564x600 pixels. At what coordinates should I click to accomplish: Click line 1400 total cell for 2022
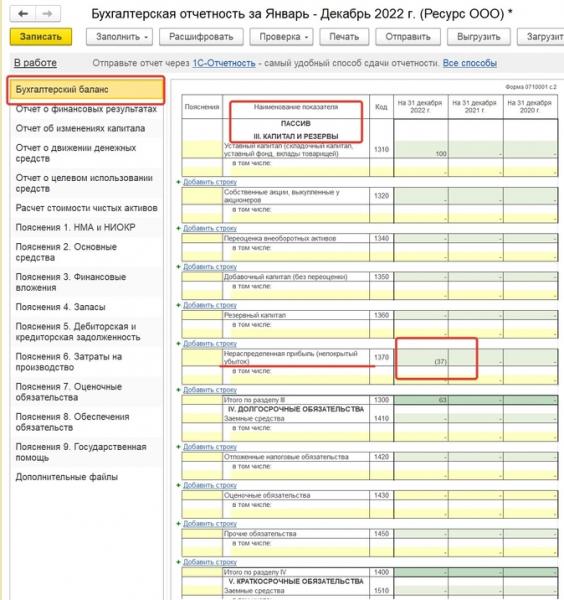(421, 572)
